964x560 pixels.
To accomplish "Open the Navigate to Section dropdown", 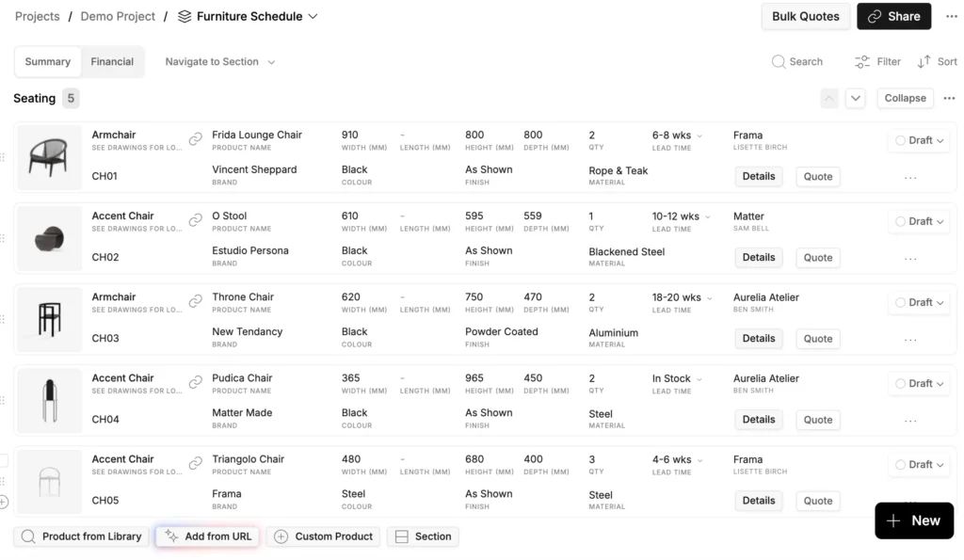I will 219,61.
